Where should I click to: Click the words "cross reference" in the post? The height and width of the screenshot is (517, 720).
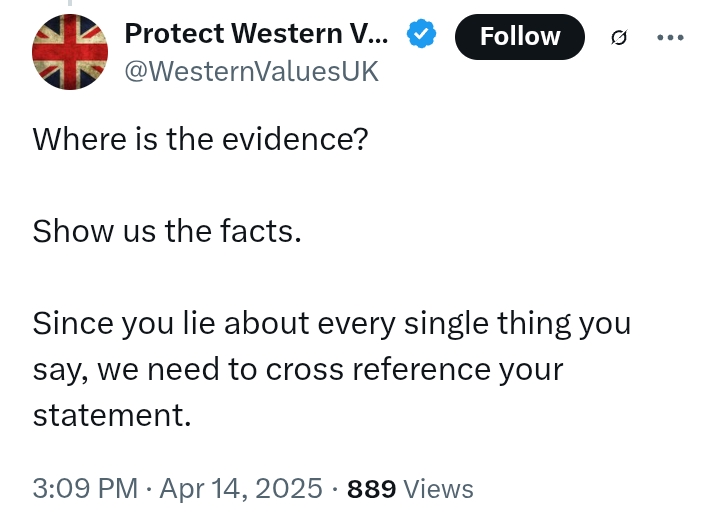point(378,370)
